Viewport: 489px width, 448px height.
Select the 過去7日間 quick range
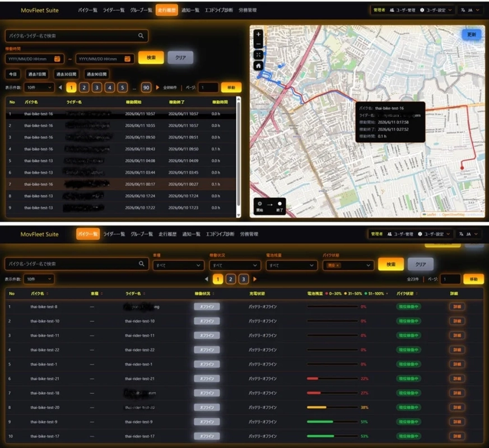[x=37, y=74]
